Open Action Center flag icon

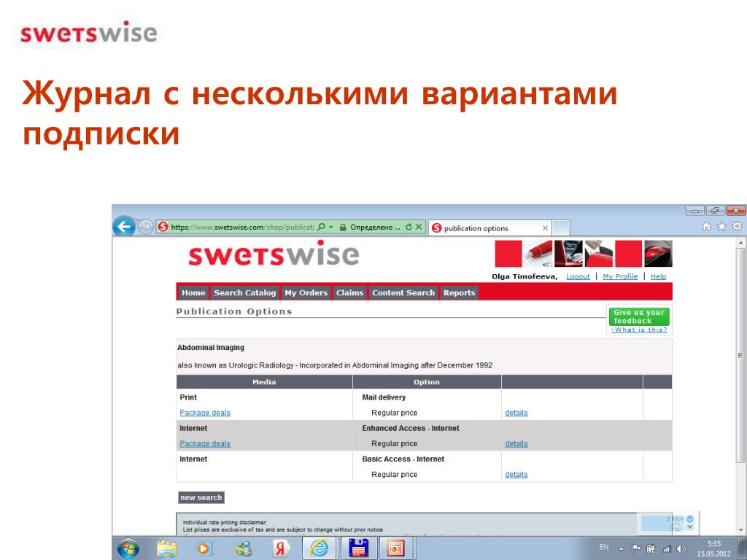636,548
